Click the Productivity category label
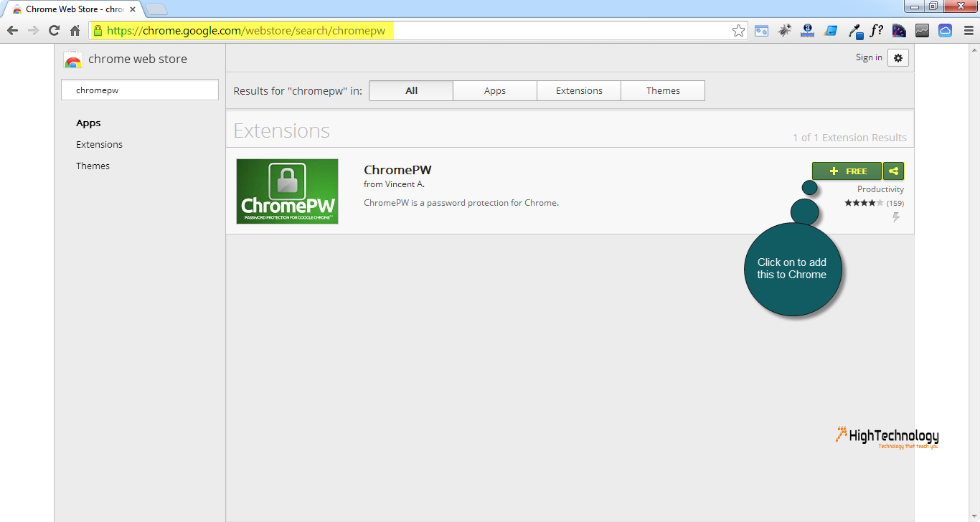This screenshot has height=522, width=980. (880, 189)
